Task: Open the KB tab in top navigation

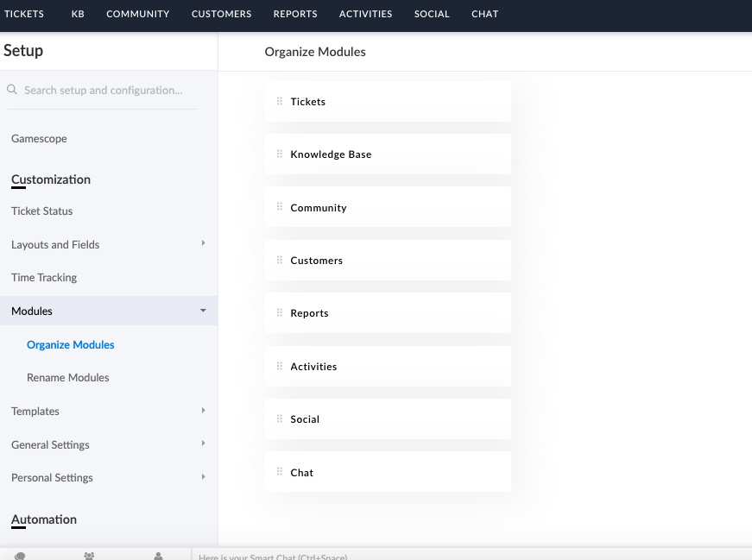Action: tap(78, 14)
